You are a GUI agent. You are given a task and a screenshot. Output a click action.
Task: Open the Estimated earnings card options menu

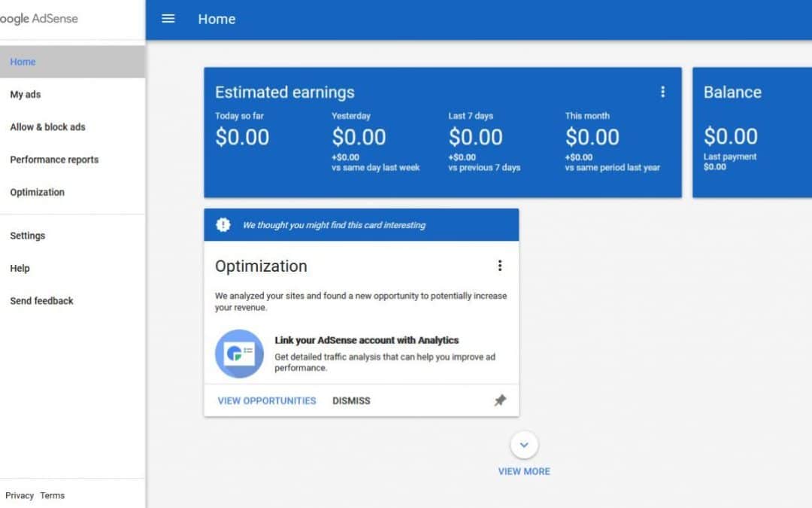coord(663,91)
